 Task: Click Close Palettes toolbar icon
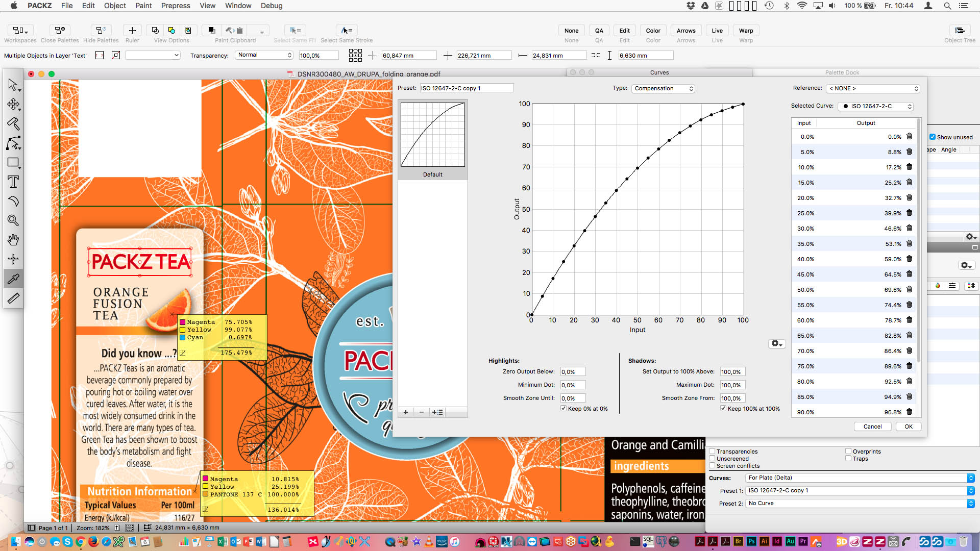pyautogui.click(x=60, y=31)
